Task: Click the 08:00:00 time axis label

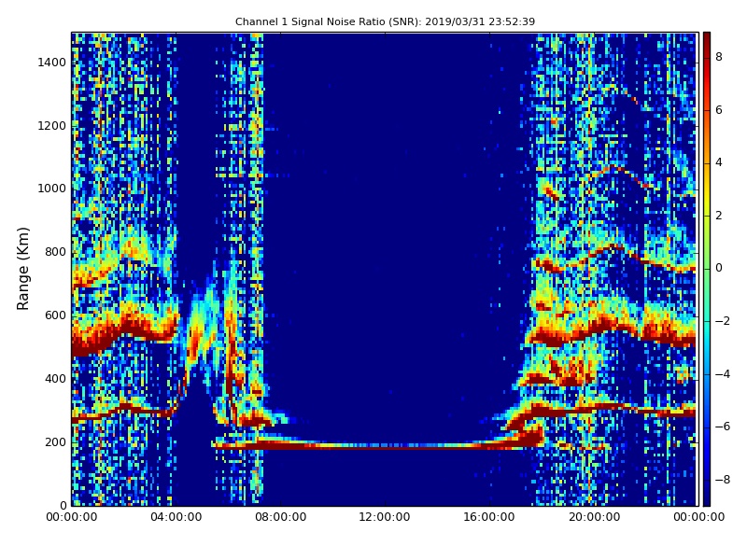Action: coord(281,517)
